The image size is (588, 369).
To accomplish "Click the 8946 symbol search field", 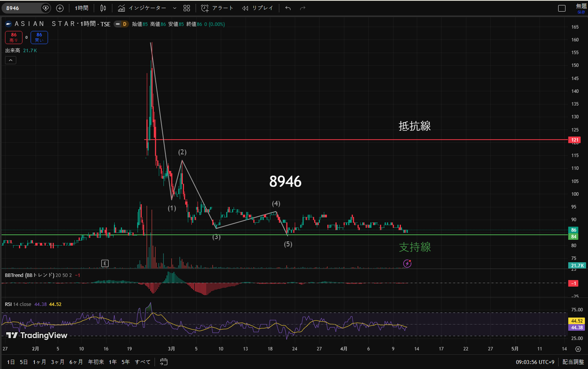I will (26, 8).
